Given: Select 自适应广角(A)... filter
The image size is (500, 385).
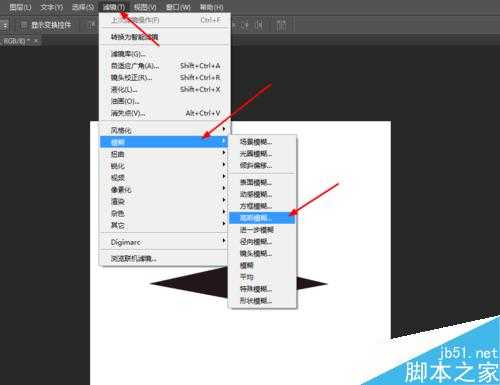Looking at the screenshot, I should pyautogui.click(x=165, y=66).
